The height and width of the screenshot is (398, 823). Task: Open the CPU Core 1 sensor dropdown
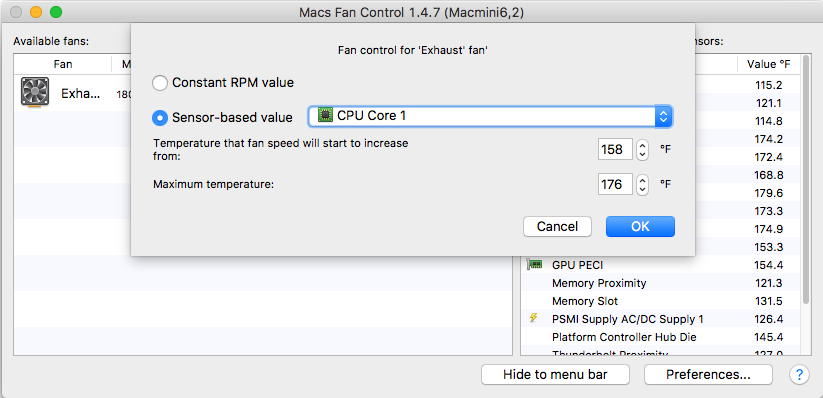pos(490,116)
